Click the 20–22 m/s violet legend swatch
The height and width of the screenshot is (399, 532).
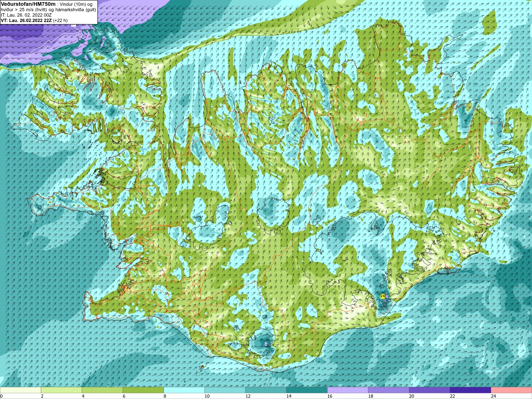tap(430, 390)
